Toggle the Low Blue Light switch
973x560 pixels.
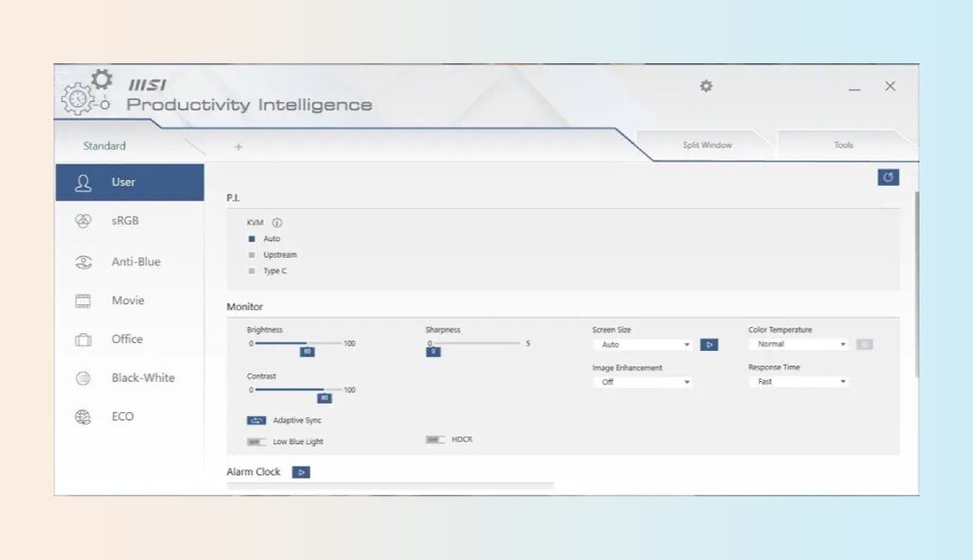point(257,441)
